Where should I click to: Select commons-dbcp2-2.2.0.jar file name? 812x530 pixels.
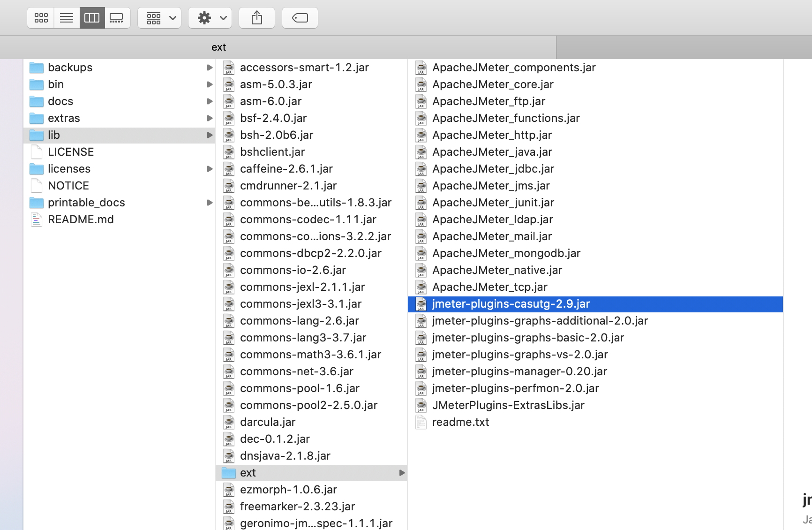pos(311,253)
